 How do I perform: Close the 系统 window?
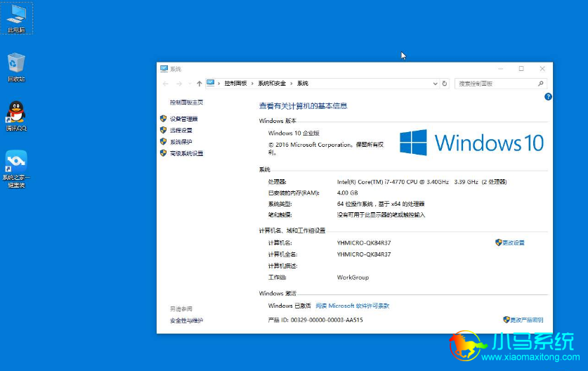click(x=542, y=69)
